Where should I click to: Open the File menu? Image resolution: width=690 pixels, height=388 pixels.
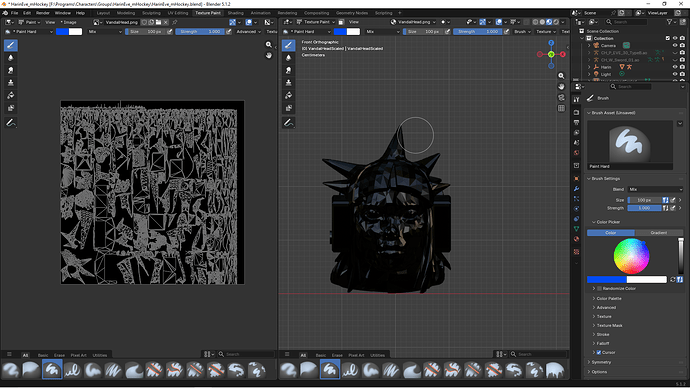[x=15, y=13]
